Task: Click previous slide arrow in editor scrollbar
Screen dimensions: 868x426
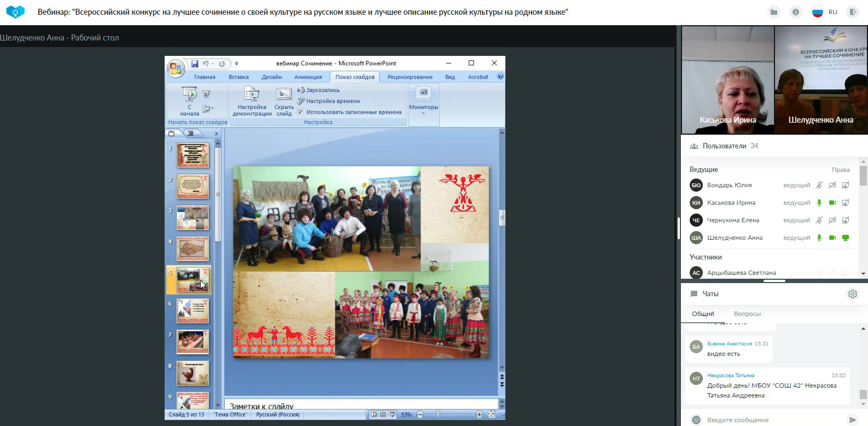Action: [x=502, y=377]
